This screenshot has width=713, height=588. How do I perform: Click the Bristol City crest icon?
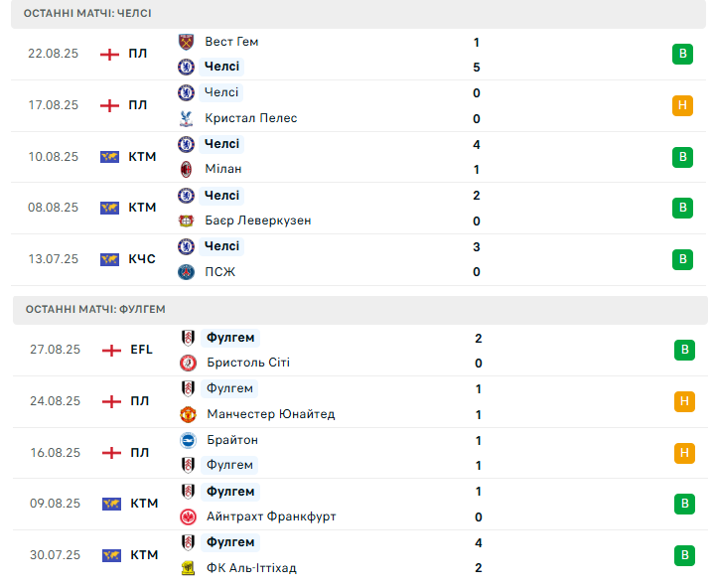click(188, 364)
